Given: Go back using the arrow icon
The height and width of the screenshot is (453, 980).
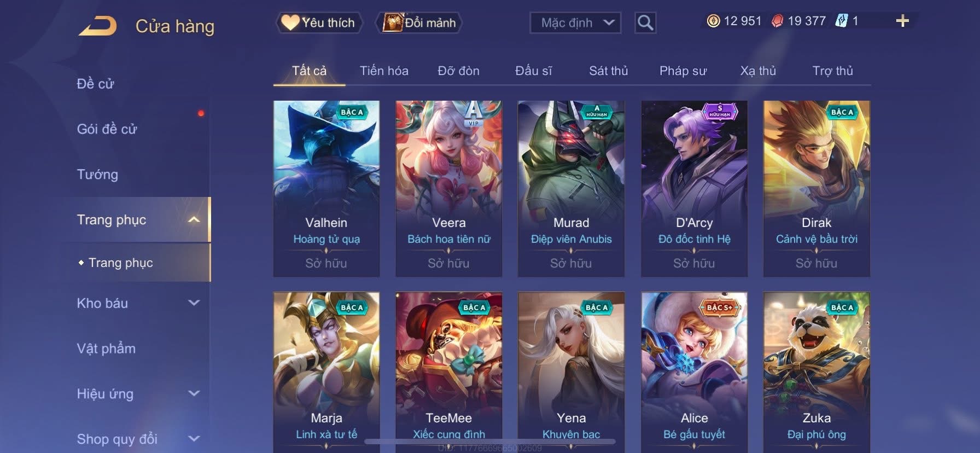Looking at the screenshot, I should click(98, 26).
